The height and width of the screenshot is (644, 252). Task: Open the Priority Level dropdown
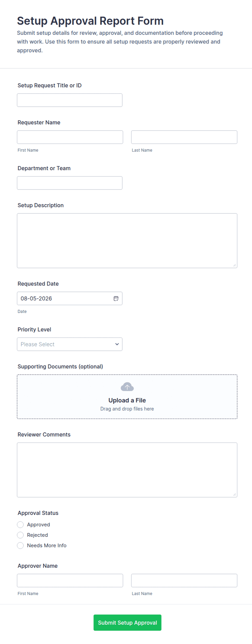click(70, 344)
